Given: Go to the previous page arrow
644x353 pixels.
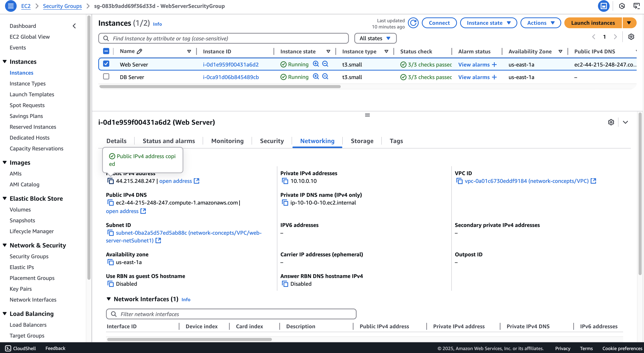Looking at the screenshot, I should [594, 37].
